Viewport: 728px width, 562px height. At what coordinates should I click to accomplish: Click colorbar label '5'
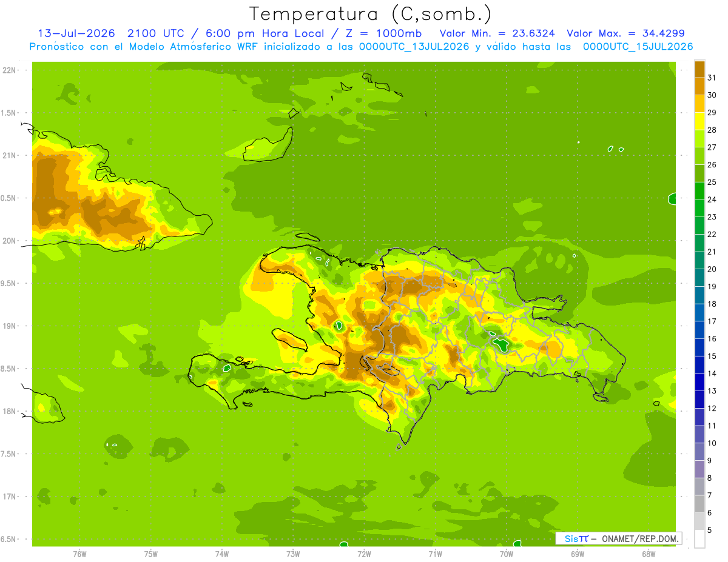pyautogui.click(x=709, y=530)
